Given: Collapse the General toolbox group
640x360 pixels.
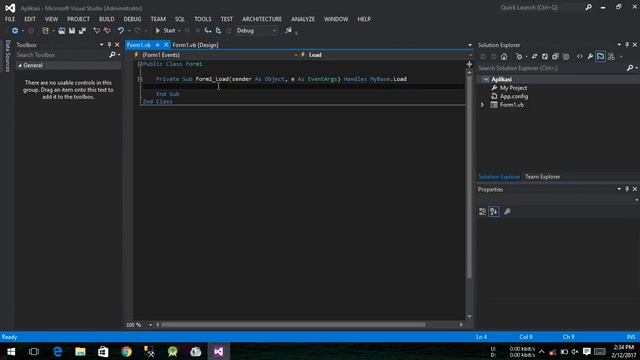Looking at the screenshot, I should click(20, 65).
